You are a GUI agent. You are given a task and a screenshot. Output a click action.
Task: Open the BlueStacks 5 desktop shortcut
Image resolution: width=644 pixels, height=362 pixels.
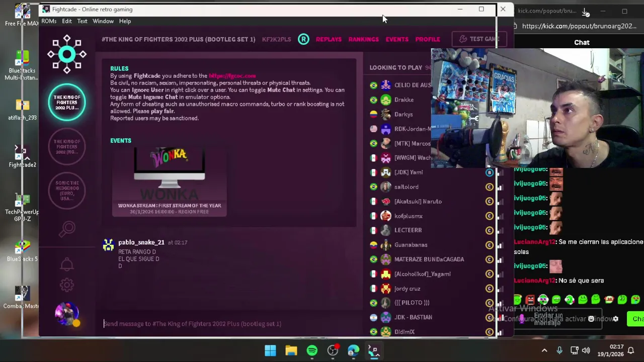(22, 250)
